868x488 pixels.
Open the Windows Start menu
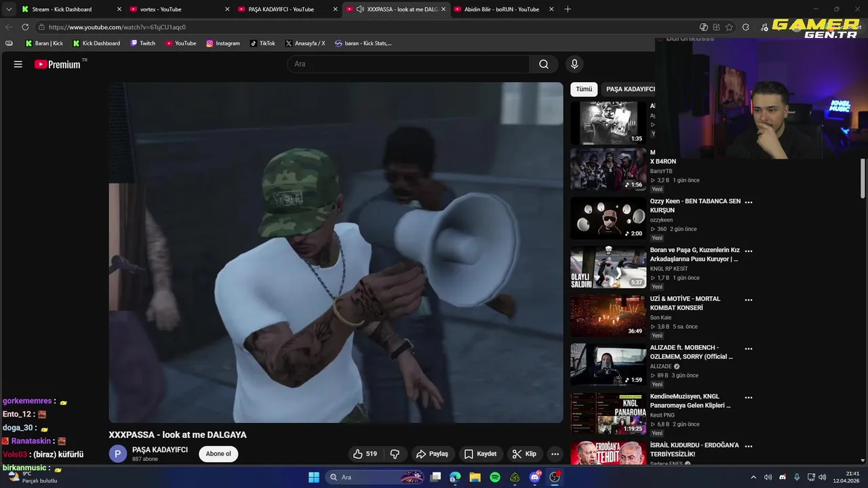coord(313,477)
